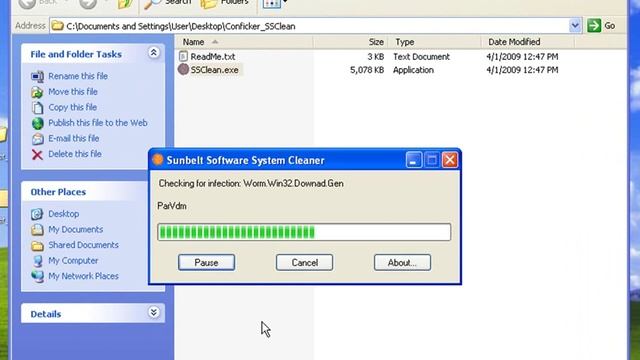Image resolution: width=640 pixels, height=360 pixels.
Task: Click the globe Publish icon
Action: (37, 123)
